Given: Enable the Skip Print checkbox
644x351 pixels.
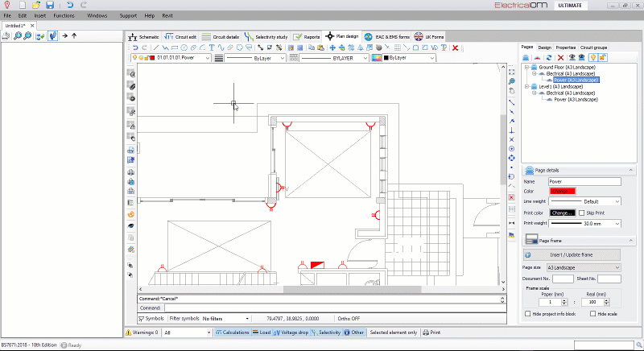Looking at the screenshot, I should tap(581, 213).
